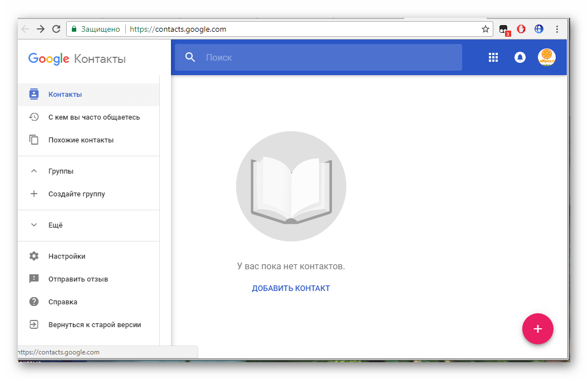Open С кем вы часто общаетесь

[x=94, y=117]
